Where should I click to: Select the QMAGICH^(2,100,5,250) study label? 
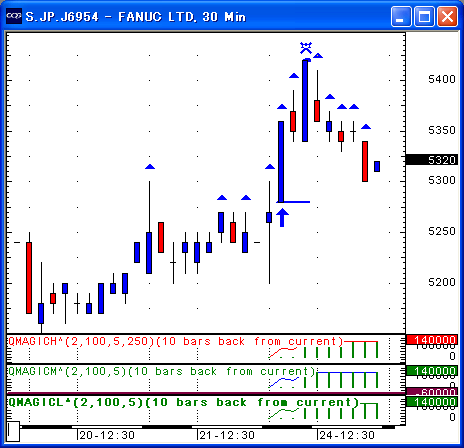tap(175, 341)
